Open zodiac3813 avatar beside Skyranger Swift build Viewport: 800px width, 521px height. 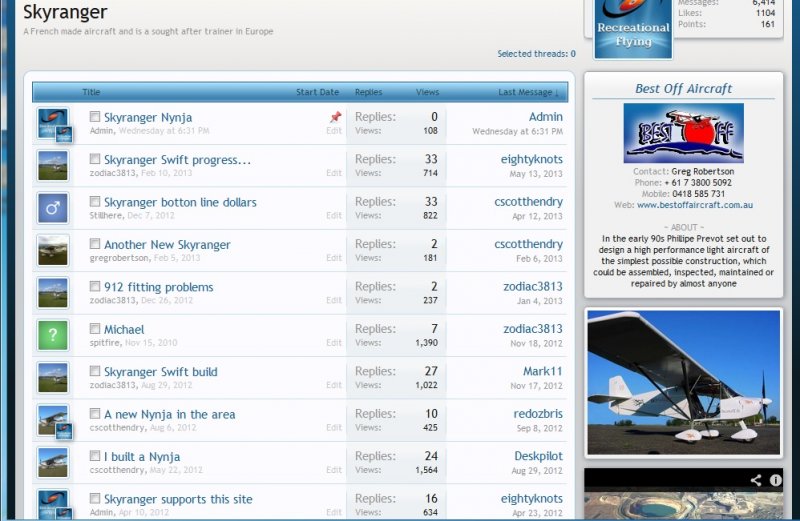[53, 377]
